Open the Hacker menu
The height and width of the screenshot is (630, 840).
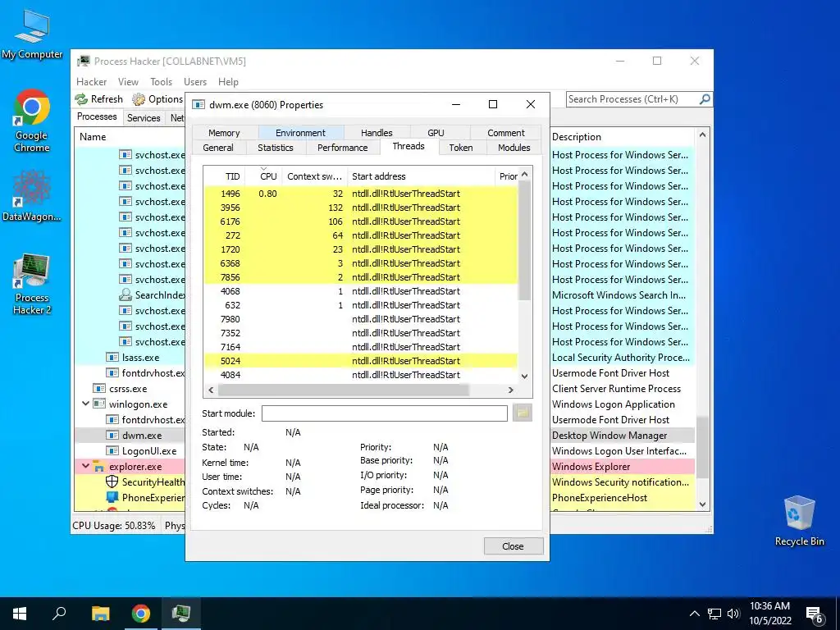tap(92, 81)
